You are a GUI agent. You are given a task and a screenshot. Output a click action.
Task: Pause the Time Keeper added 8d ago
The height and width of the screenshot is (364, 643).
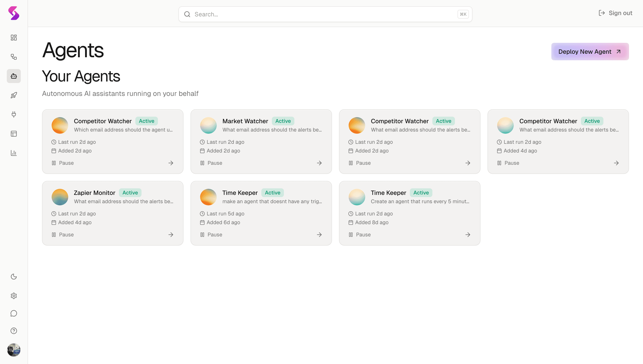click(x=360, y=235)
